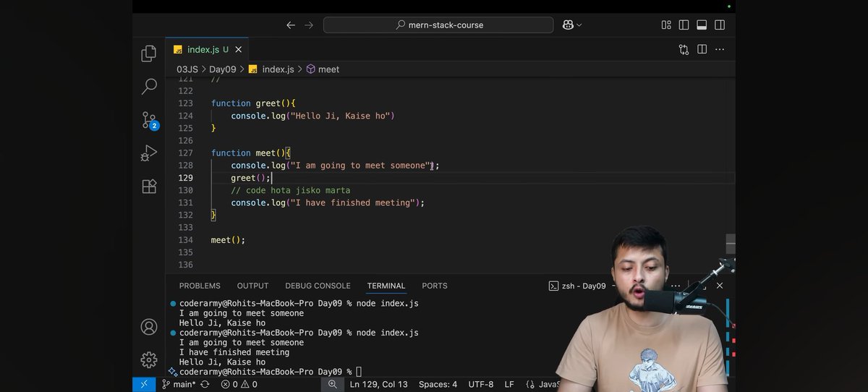Viewport: 868px width, 392px height.
Task: Click the mern-stack-course command search box
Action: [438, 25]
